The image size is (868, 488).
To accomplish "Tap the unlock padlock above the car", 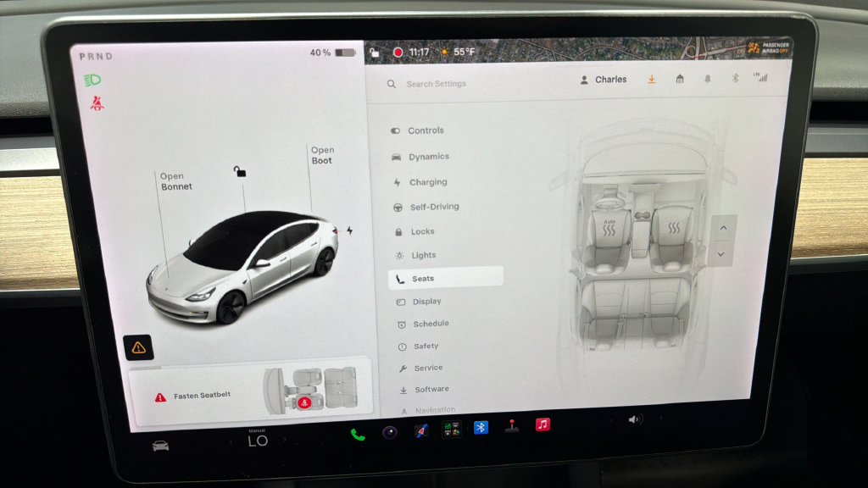I will tap(240, 171).
